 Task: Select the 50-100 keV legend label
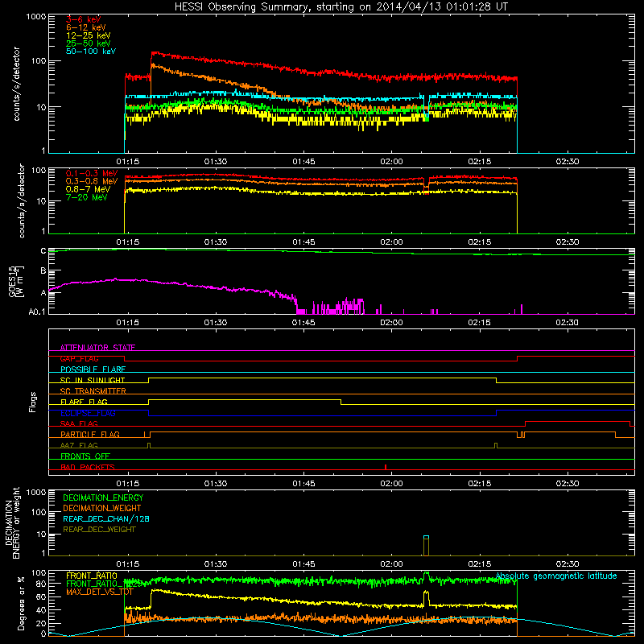[x=91, y=52]
